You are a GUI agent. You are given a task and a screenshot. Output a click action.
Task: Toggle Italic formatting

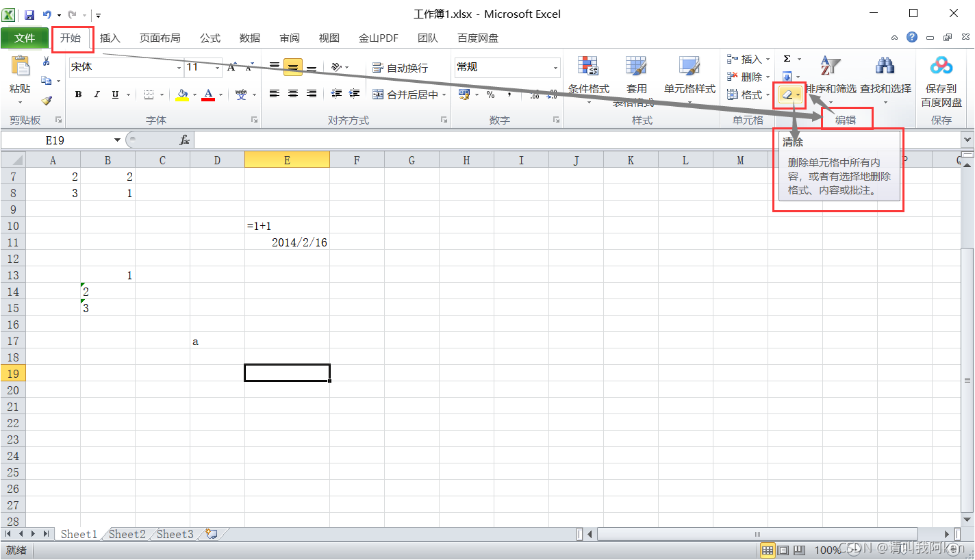pyautogui.click(x=97, y=95)
